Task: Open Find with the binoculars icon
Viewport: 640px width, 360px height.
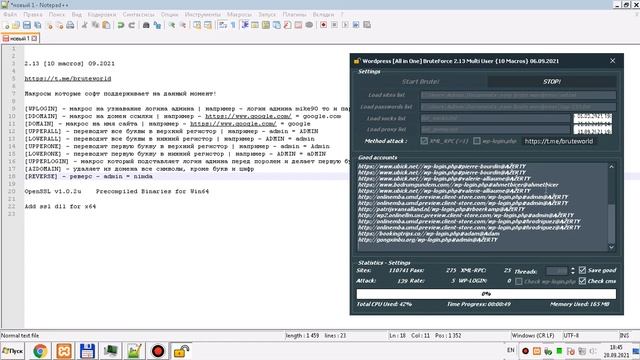Action: pos(146,25)
